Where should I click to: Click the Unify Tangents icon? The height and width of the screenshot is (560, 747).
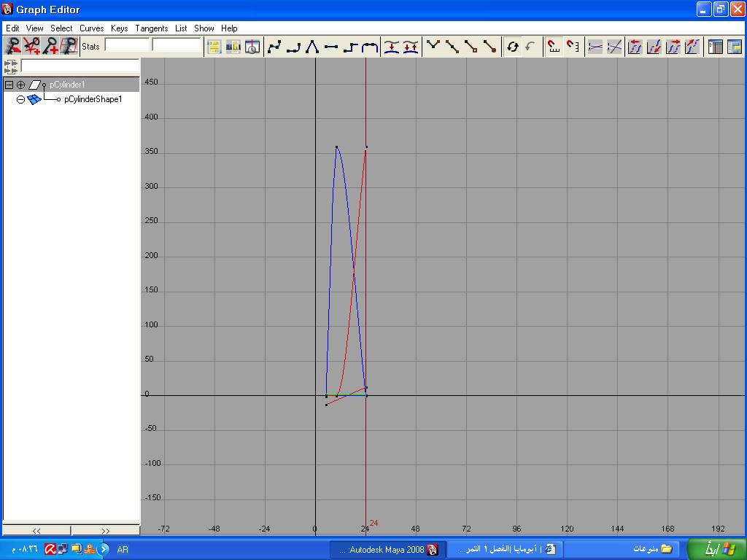pos(452,47)
